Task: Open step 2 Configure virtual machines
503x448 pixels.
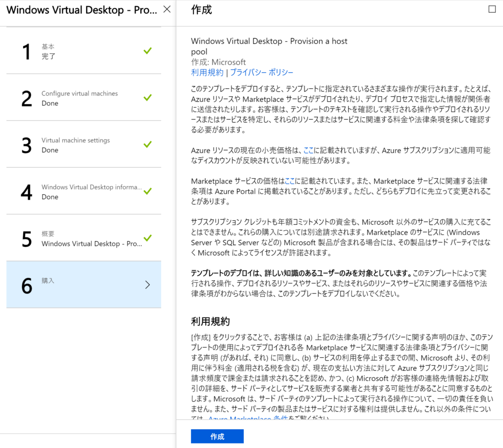Action: 84,98
